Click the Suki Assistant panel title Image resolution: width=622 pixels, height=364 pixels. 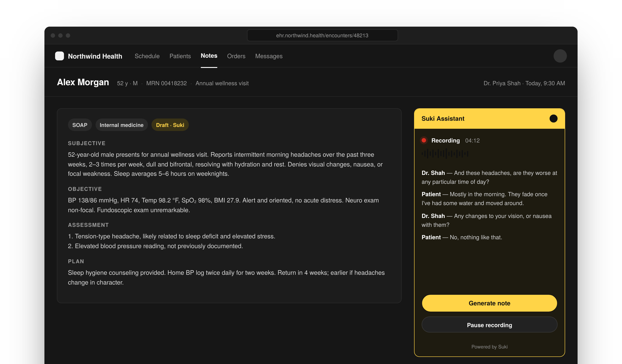443,119
